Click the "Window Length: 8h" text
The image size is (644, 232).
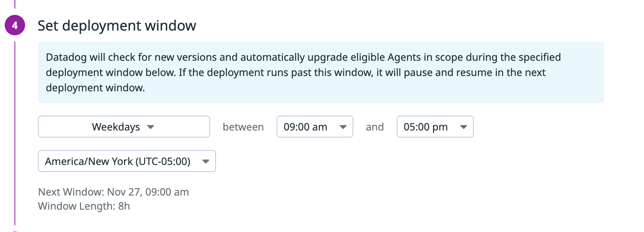point(84,206)
